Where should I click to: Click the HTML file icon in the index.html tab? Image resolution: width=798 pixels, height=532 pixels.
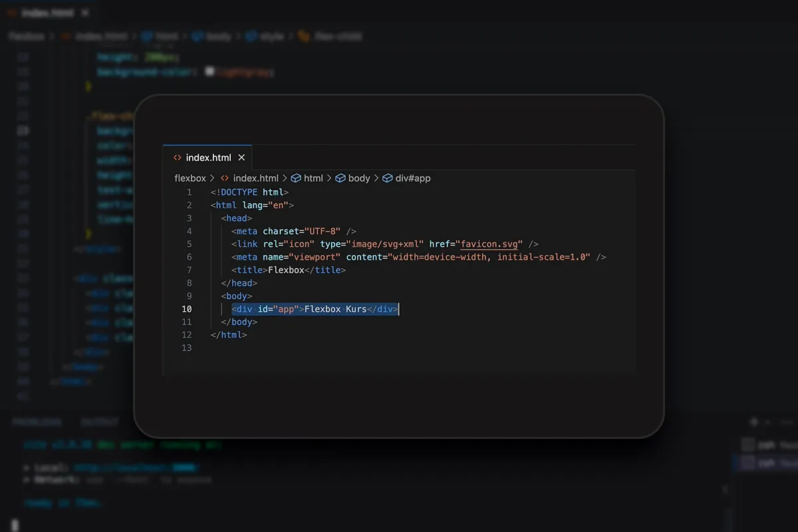(177, 158)
